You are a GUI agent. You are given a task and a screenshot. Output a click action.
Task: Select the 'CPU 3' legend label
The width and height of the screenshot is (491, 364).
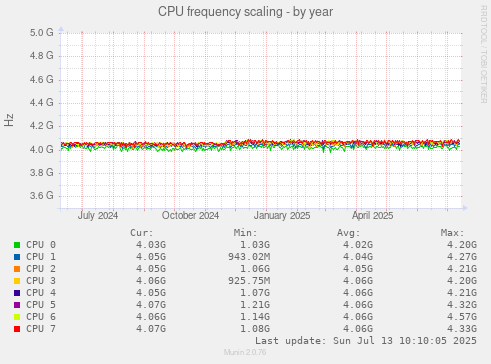click(41, 281)
